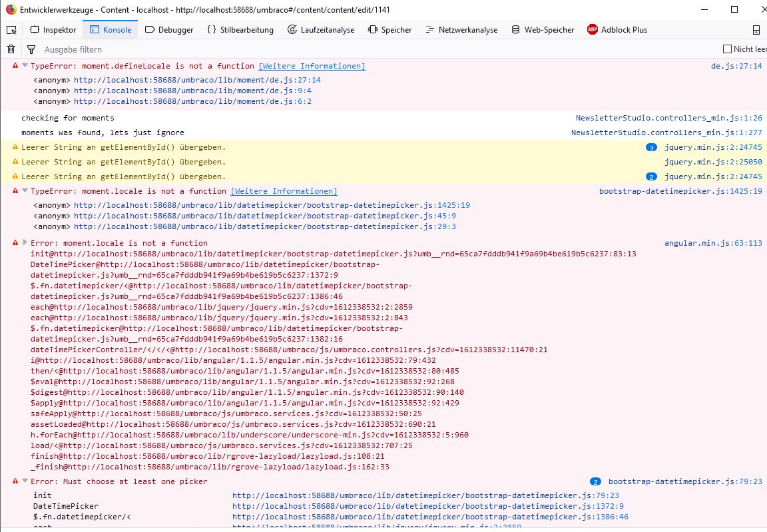767x532 pixels.
Task: Open the Speicher memory panel
Action: 389,30
